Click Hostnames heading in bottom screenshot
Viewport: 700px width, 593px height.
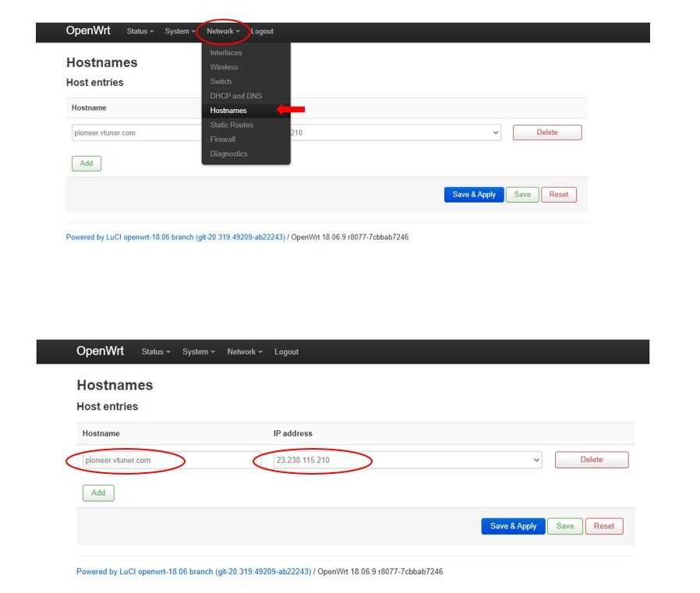pos(115,385)
